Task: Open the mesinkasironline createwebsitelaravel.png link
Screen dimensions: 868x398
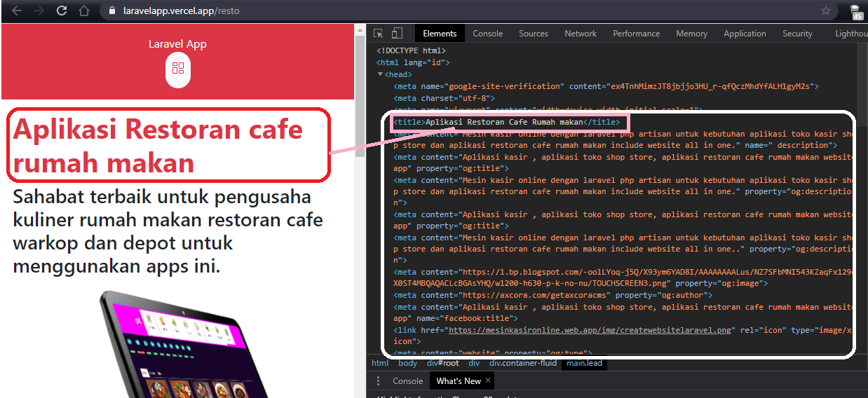Action: (x=591, y=330)
